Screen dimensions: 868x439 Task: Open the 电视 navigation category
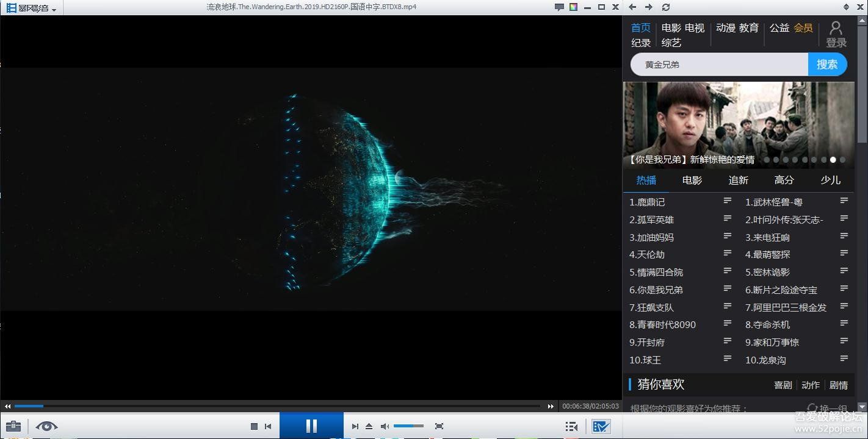(695, 28)
